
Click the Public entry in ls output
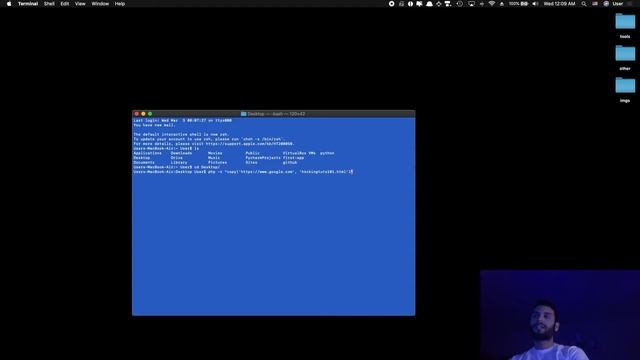click(253, 153)
